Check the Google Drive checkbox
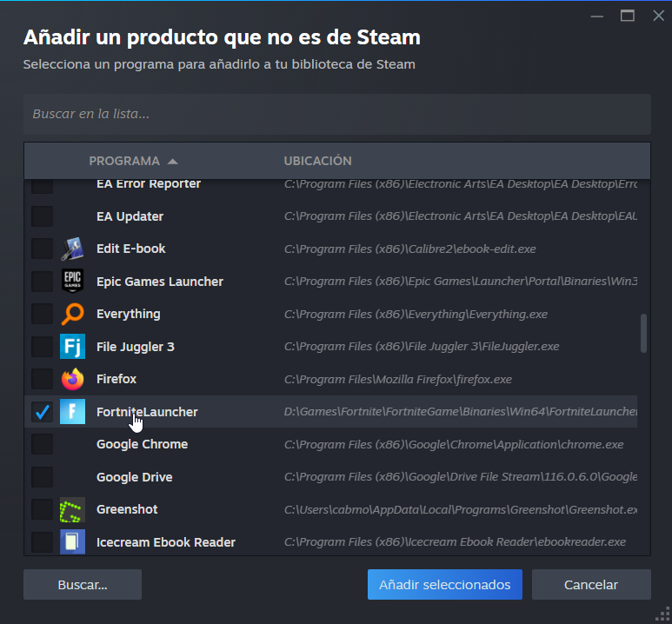 pyautogui.click(x=42, y=477)
